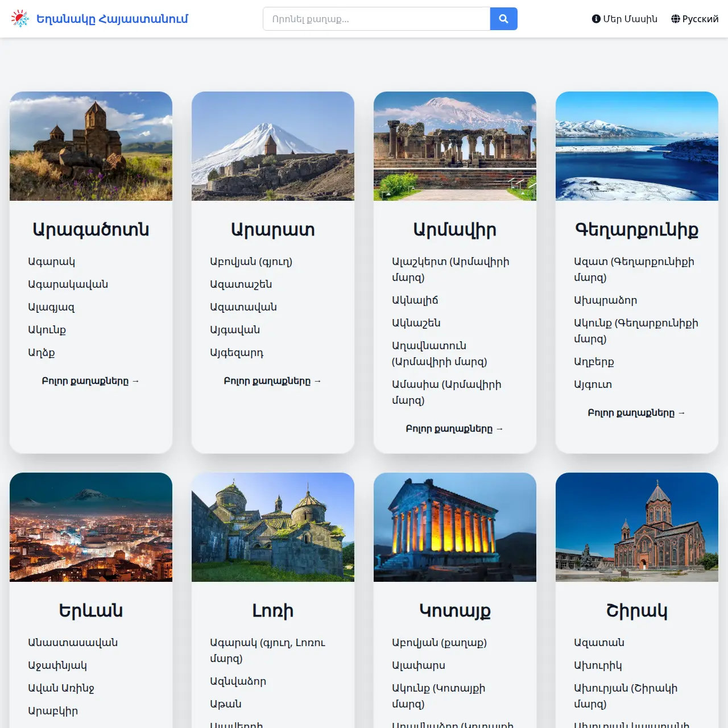Open Ախուրիկ in the Շիրակ list

(598, 665)
